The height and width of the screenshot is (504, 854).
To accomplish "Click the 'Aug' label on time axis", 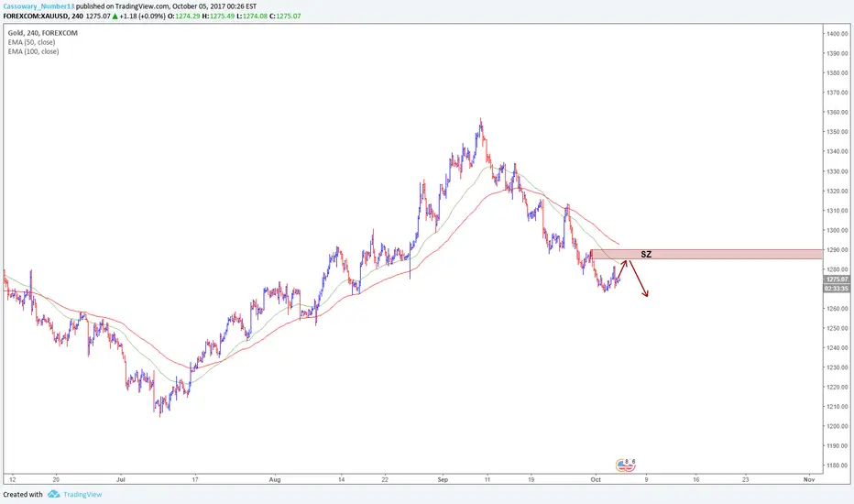I will click(275, 479).
